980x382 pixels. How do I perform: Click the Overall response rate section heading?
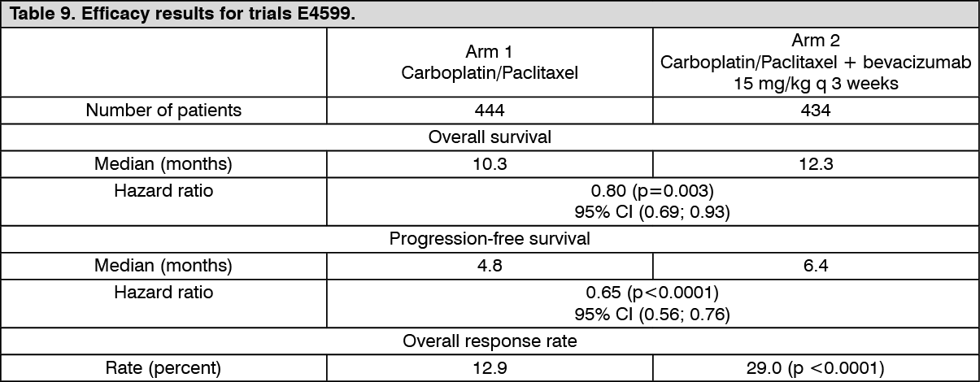(490, 341)
